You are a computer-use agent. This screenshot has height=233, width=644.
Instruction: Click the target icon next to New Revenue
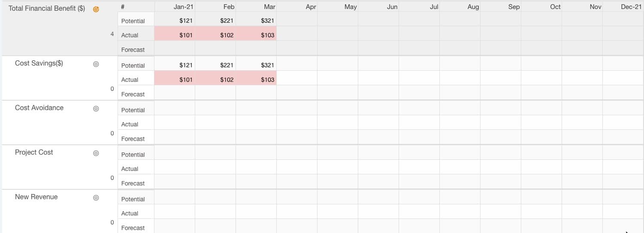tap(96, 197)
